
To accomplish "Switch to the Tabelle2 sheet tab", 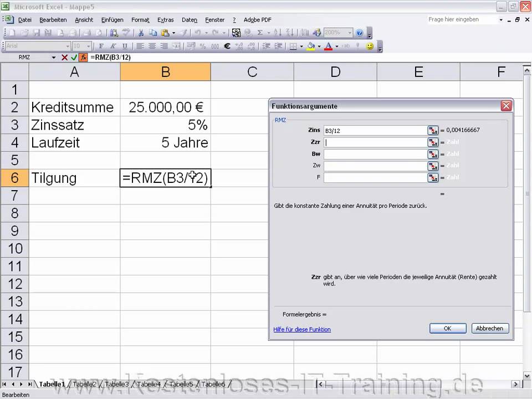I will (x=84, y=384).
